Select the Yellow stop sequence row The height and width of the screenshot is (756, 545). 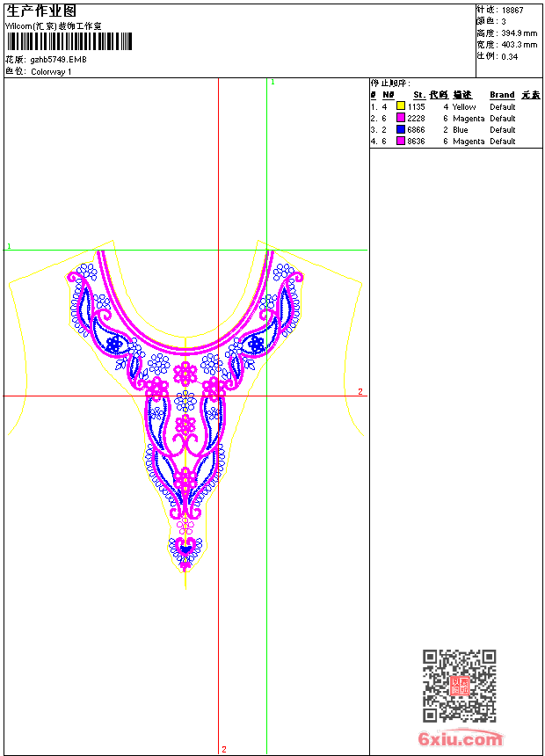pos(455,106)
